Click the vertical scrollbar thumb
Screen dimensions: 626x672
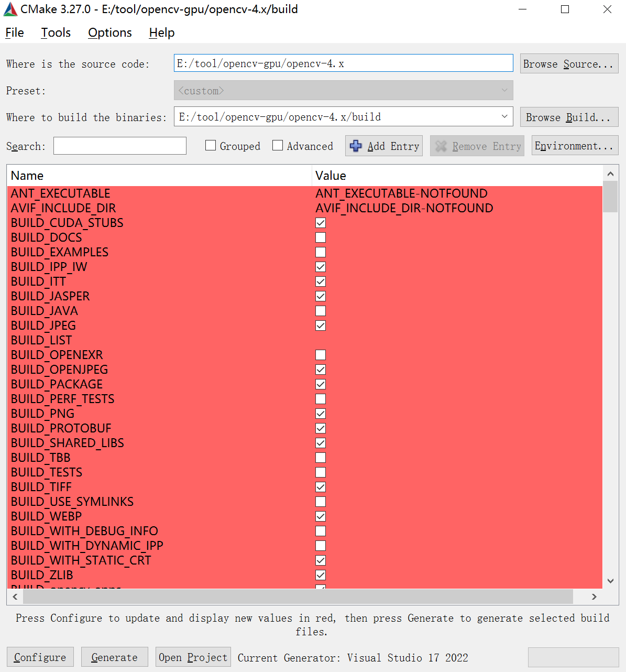click(610, 197)
